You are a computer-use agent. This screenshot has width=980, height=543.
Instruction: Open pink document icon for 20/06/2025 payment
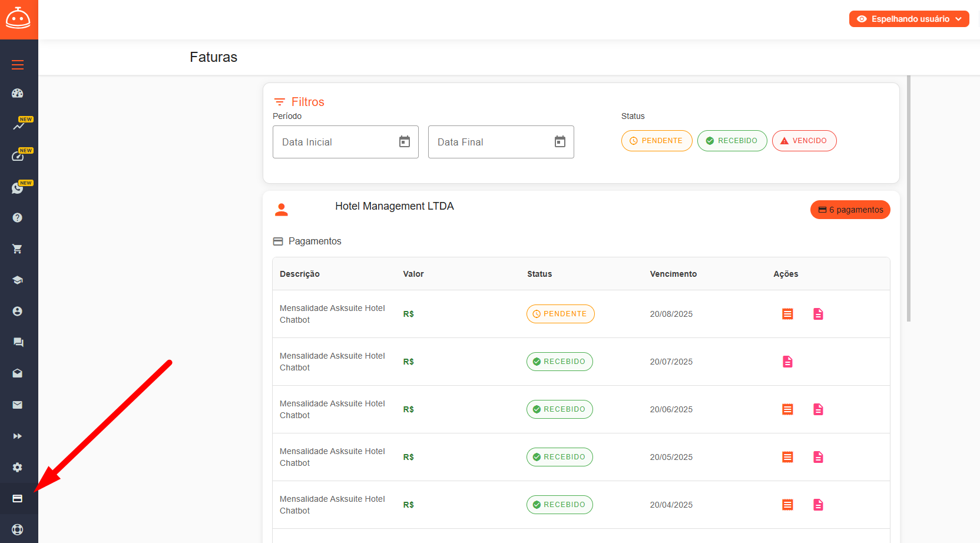coord(818,409)
